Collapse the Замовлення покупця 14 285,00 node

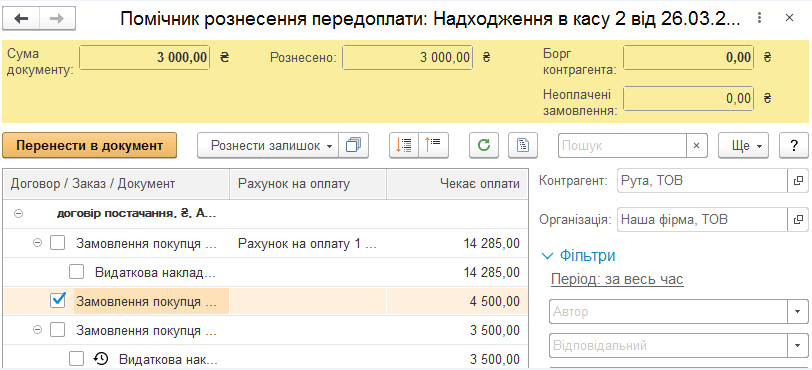click(37, 243)
